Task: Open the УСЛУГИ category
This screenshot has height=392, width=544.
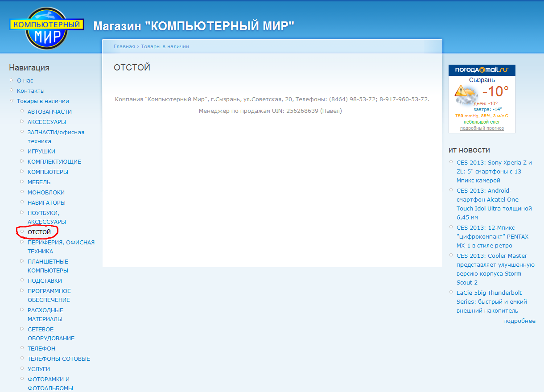Action: coord(39,369)
